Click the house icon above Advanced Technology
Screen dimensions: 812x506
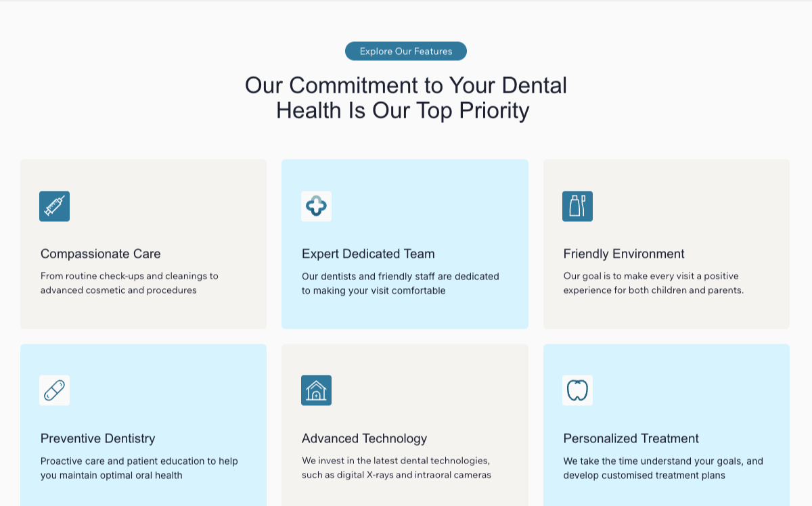[x=316, y=390]
